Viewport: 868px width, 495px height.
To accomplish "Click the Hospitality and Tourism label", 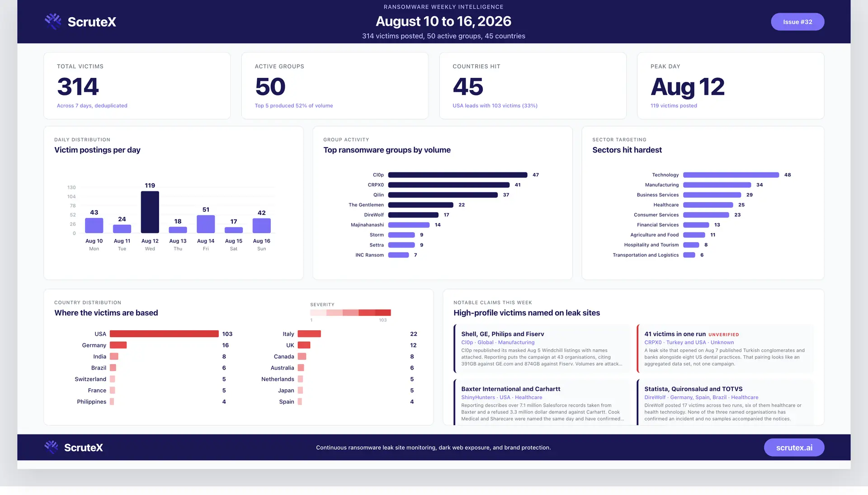I will click(x=651, y=245).
